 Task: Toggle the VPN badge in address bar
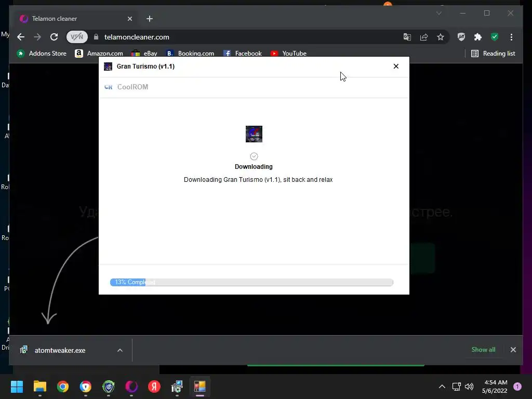(77, 37)
